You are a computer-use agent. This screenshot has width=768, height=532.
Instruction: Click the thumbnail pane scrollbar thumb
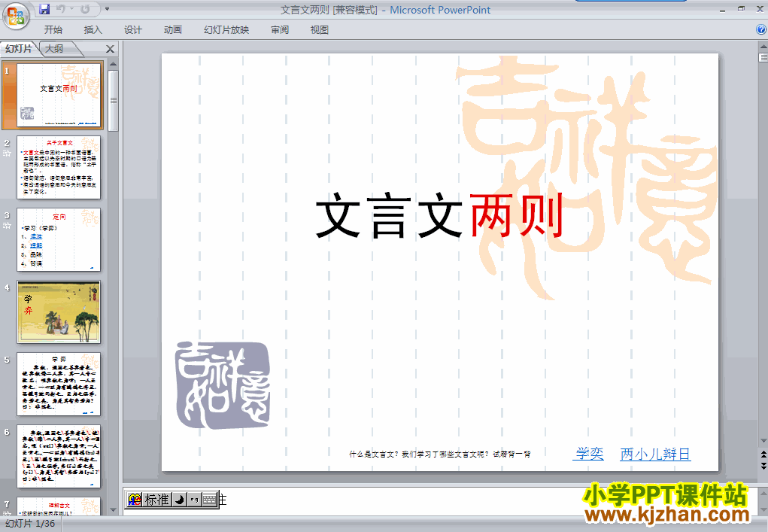pos(114,100)
